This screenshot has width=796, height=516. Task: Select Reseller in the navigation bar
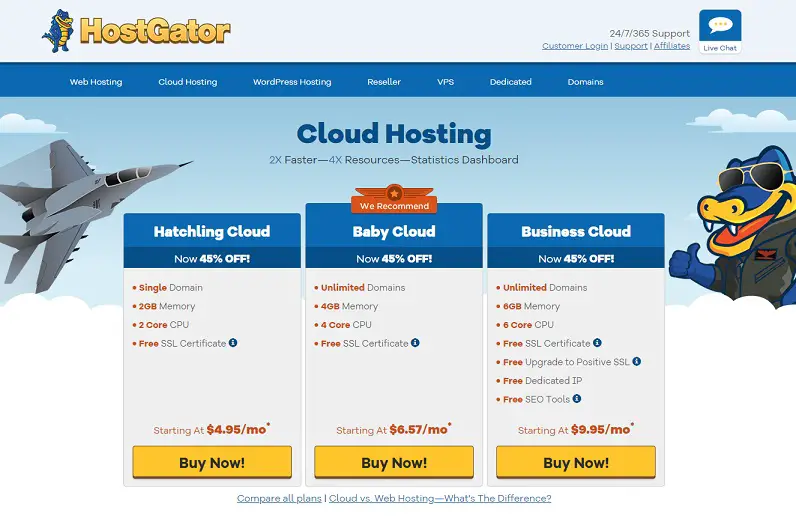click(x=384, y=82)
